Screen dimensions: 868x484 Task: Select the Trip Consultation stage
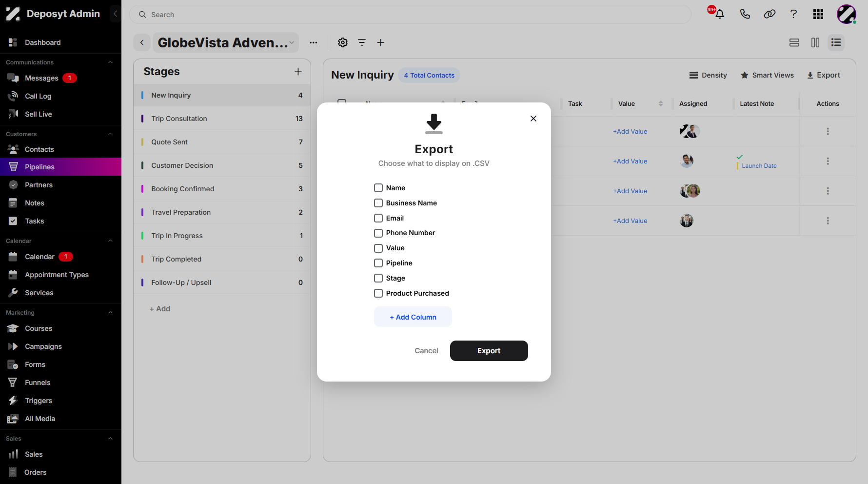pyautogui.click(x=222, y=119)
